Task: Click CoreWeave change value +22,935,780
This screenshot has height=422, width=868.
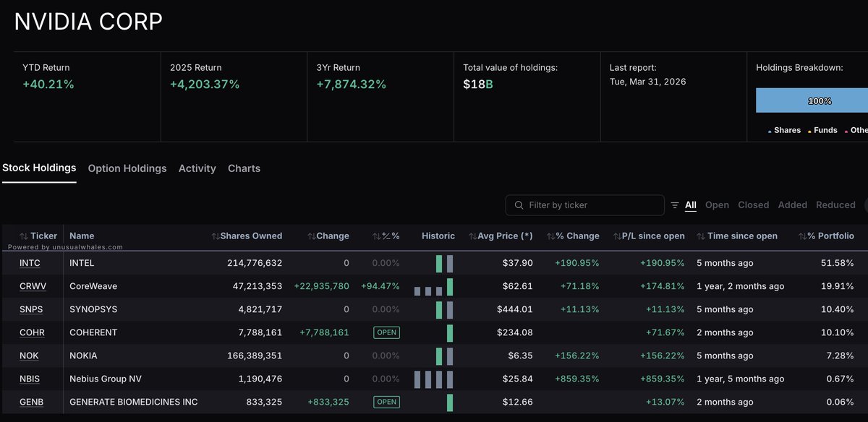Action: point(321,287)
